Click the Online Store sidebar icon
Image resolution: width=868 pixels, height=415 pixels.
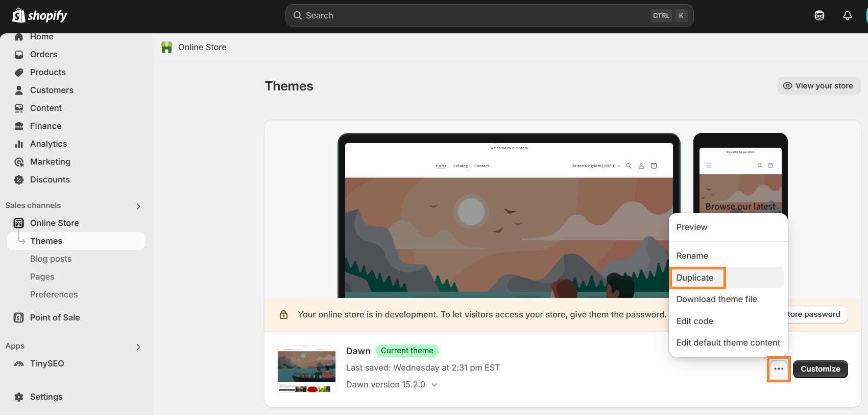coord(19,223)
